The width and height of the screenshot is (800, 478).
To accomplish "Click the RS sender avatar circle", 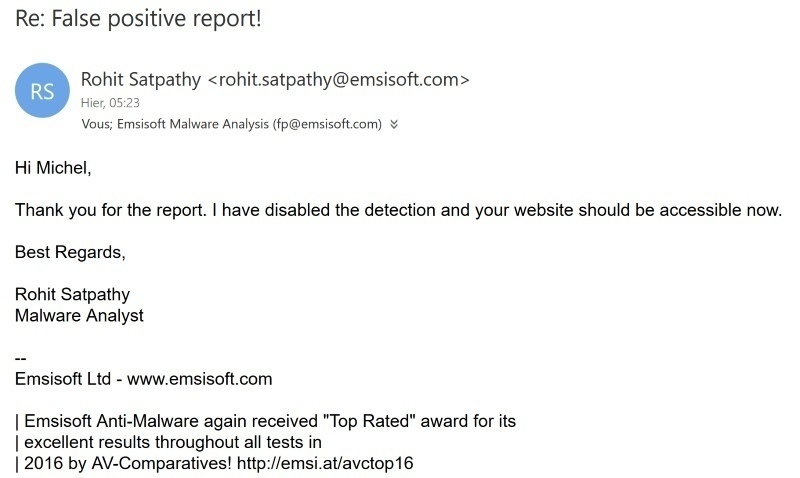I will point(42,91).
